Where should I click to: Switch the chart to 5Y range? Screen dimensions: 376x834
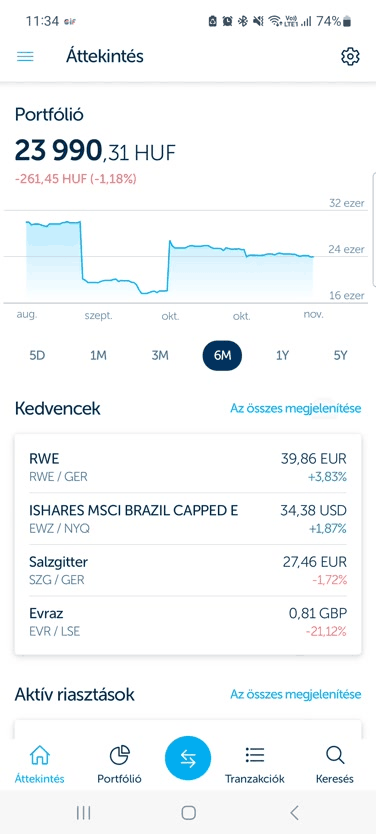click(x=340, y=356)
